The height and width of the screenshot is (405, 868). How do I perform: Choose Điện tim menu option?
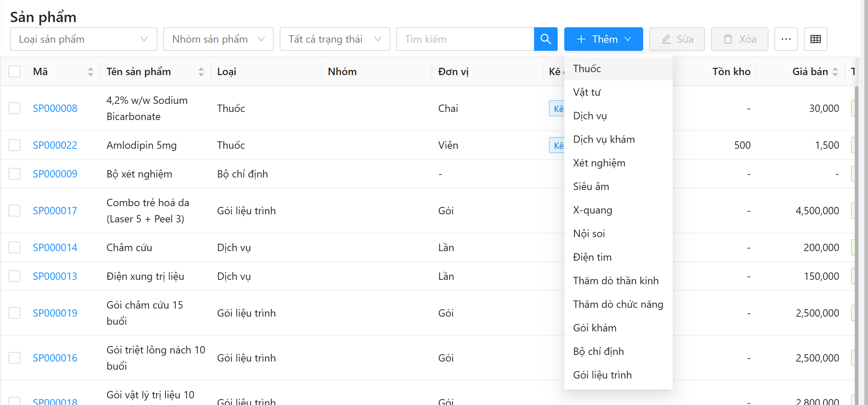[618, 257]
